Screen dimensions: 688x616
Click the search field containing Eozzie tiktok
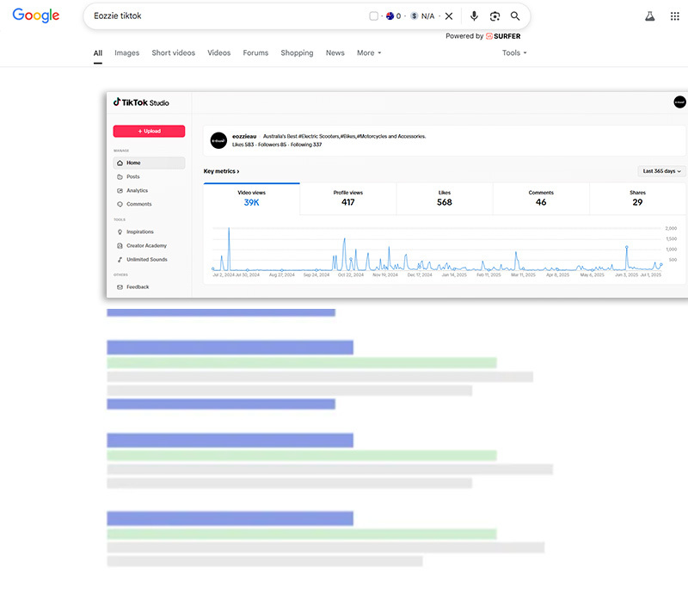[x=224, y=16]
